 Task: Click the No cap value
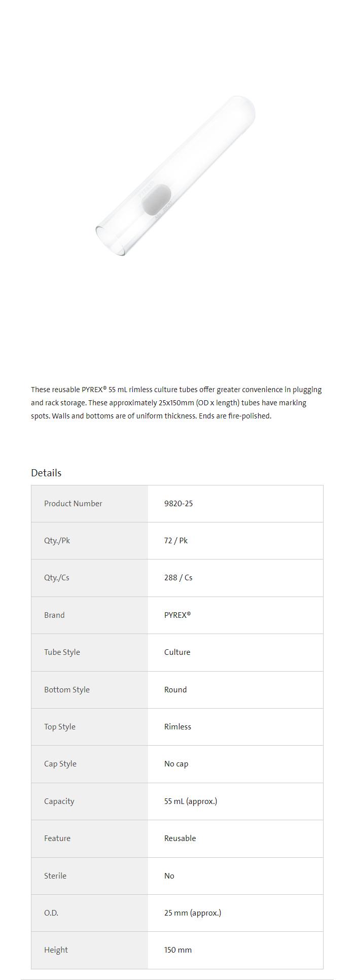point(176,764)
